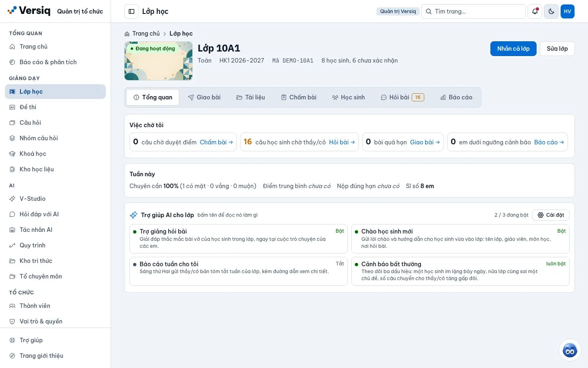This screenshot has height=368, width=588.
Task: Open Nhóm câu hỏi page
Action: pos(55,138)
